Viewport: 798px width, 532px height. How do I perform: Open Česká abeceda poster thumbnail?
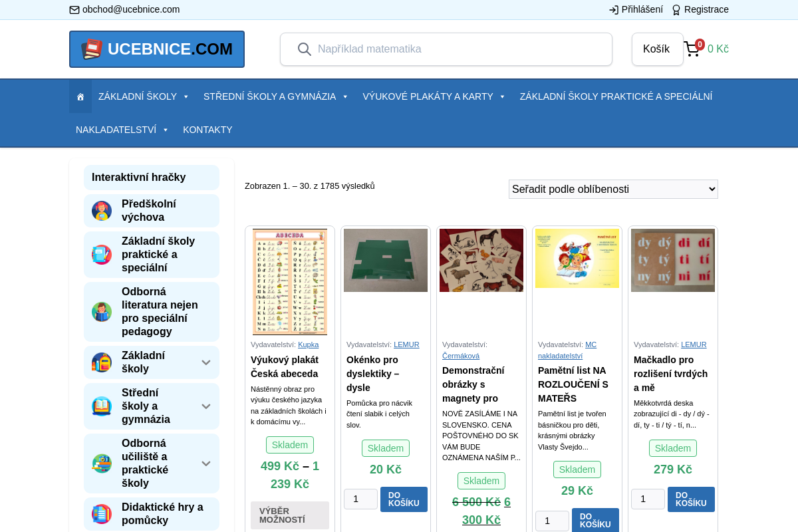[x=290, y=281]
